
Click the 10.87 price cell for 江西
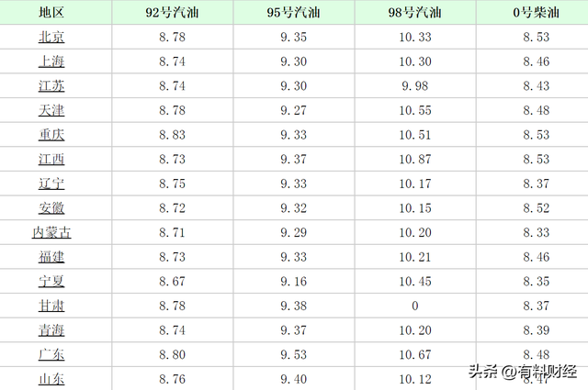point(415,160)
